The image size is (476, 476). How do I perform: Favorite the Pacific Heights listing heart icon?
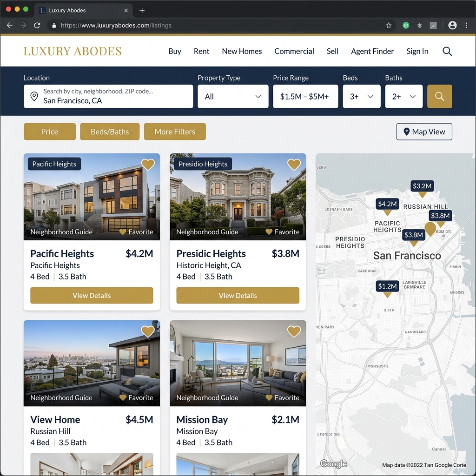click(x=148, y=164)
